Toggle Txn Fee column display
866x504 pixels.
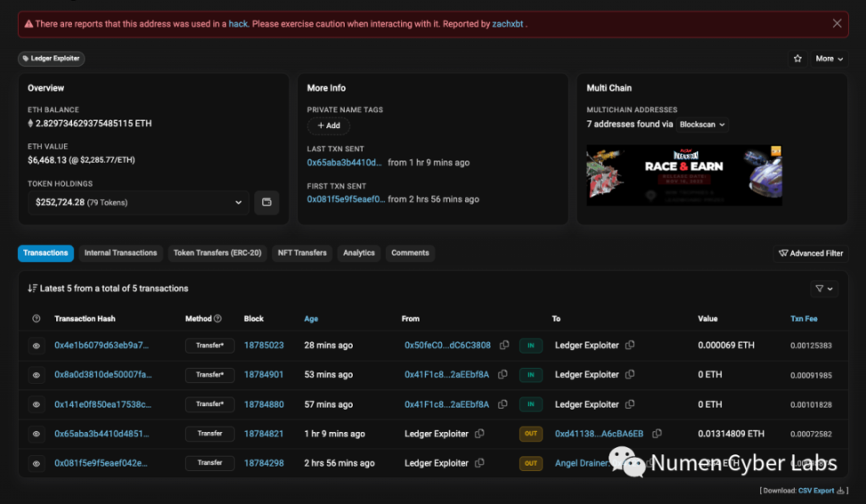pos(804,319)
